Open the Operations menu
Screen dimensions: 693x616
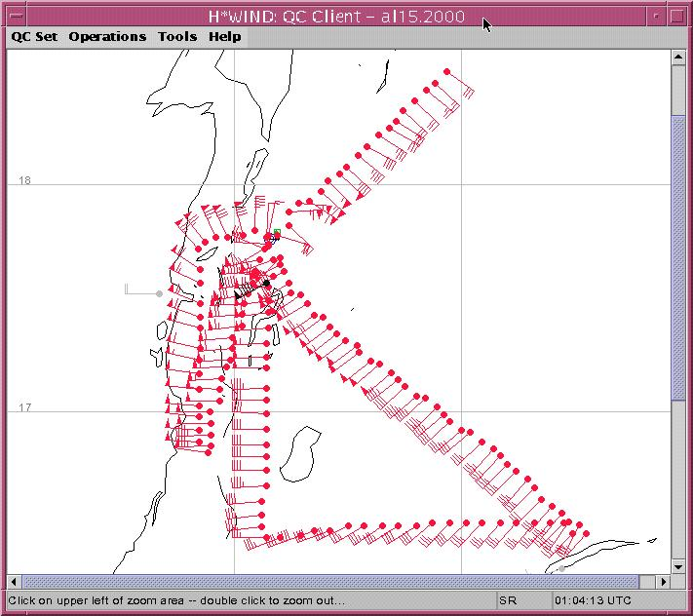pos(107,37)
